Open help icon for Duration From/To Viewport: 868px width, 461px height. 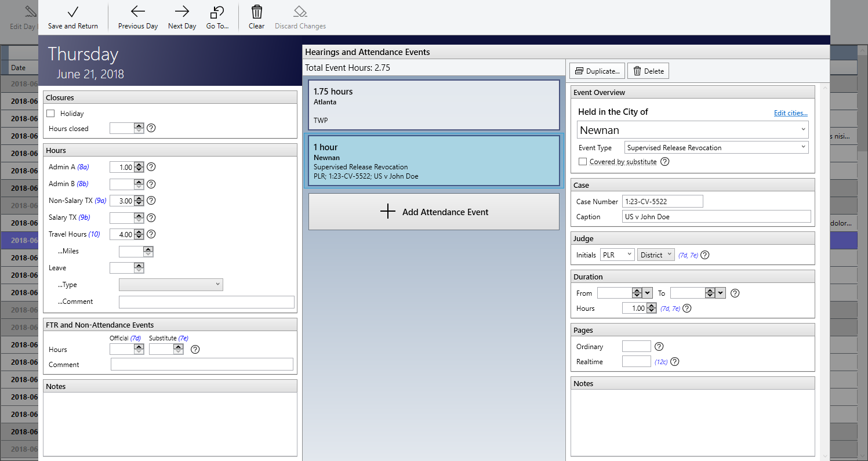735,293
